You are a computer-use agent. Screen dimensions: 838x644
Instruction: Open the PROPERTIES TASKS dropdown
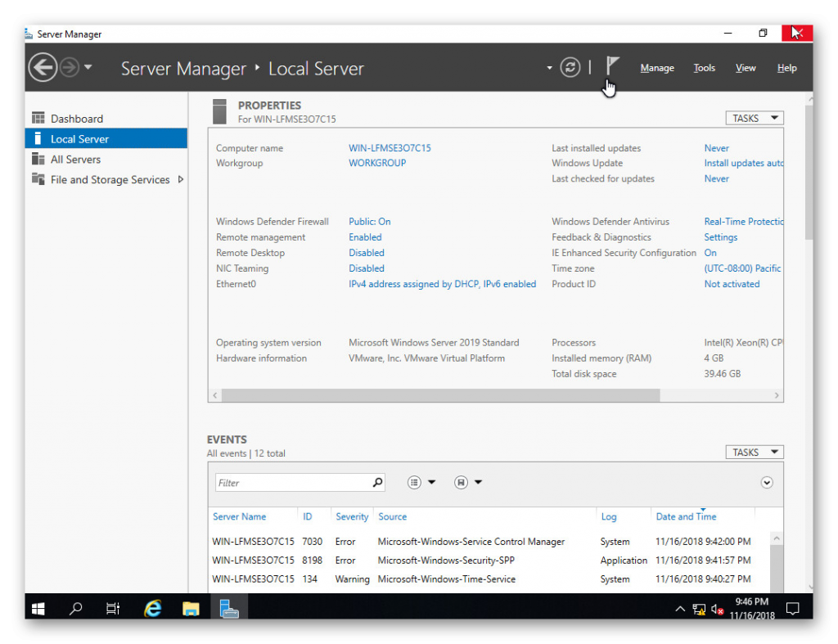point(754,118)
